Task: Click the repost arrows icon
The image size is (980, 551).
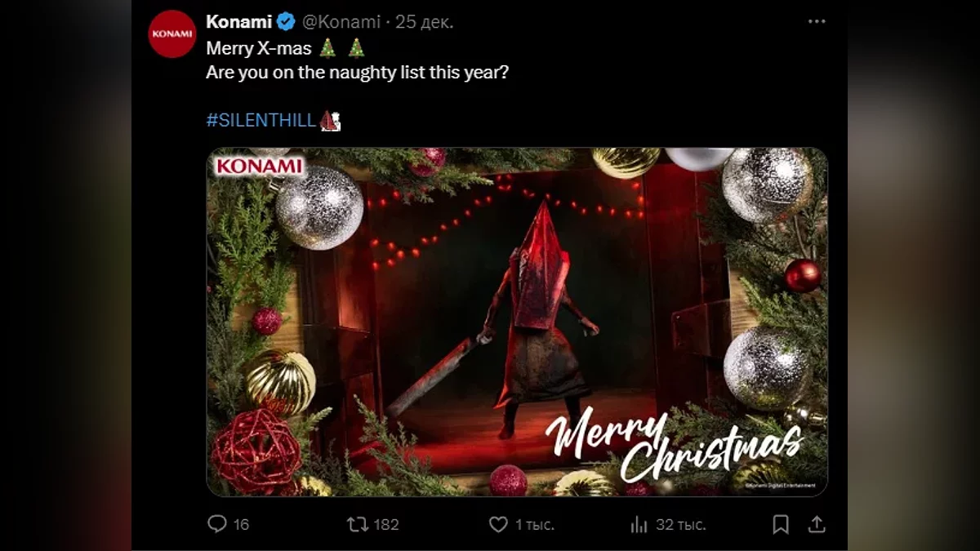Action: click(x=358, y=523)
